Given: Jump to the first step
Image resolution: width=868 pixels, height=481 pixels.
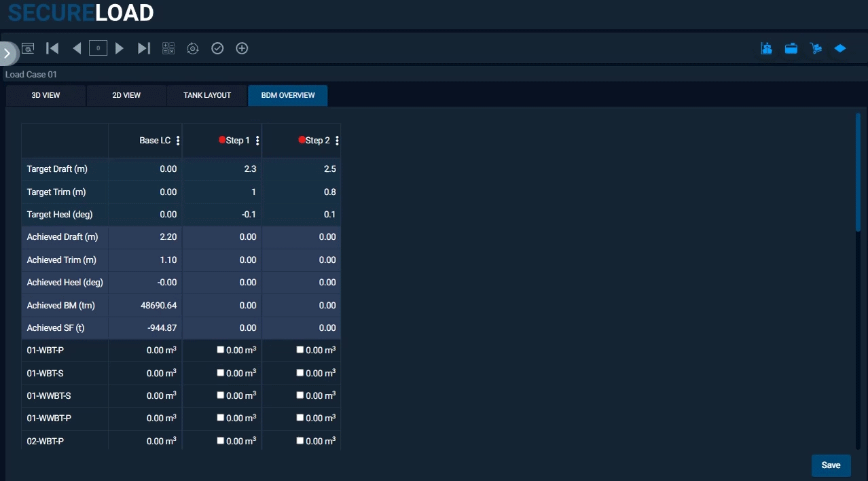Looking at the screenshot, I should (x=52, y=48).
